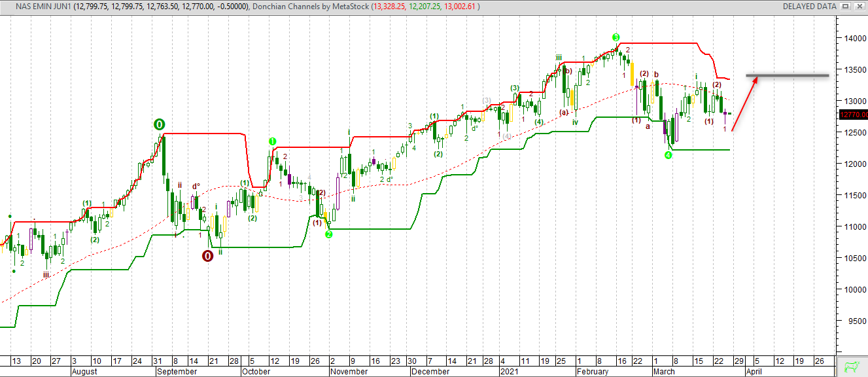Click the upper channel value 13,328.25
The width and height of the screenshot is (868, 377).
coord(390,7)
